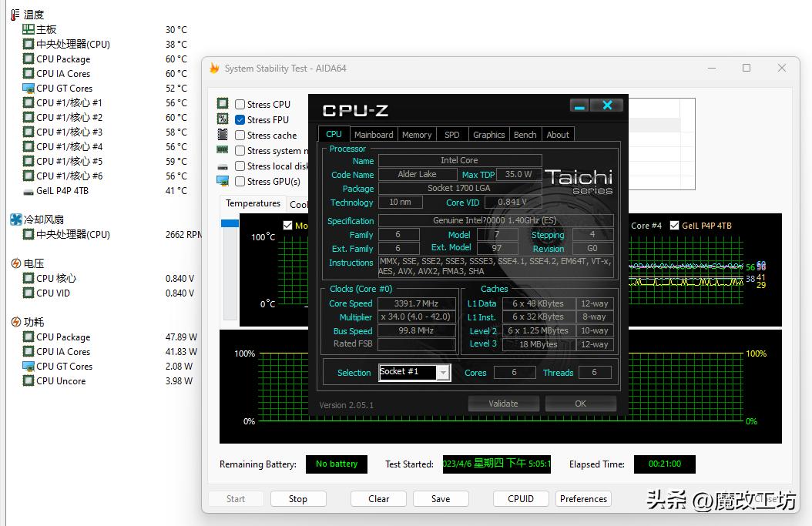The height and width of the screenshot is (526, 812).
Task: Click the Clear button in AIDA64
Action: coord(378,498)
